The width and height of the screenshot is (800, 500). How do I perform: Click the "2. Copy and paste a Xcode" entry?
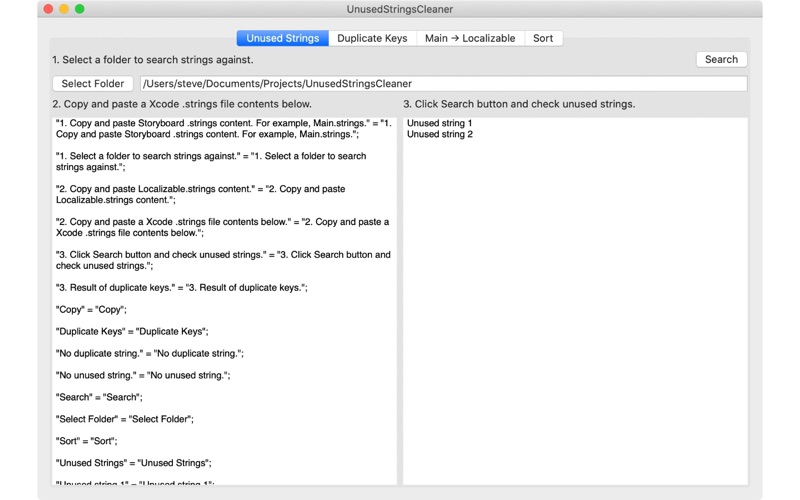tap(222, 228)
